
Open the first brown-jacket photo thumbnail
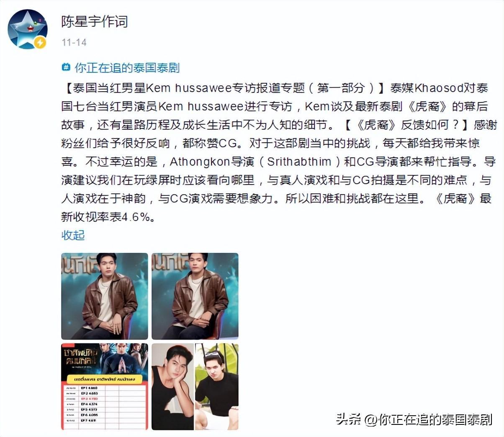(105, 296)
